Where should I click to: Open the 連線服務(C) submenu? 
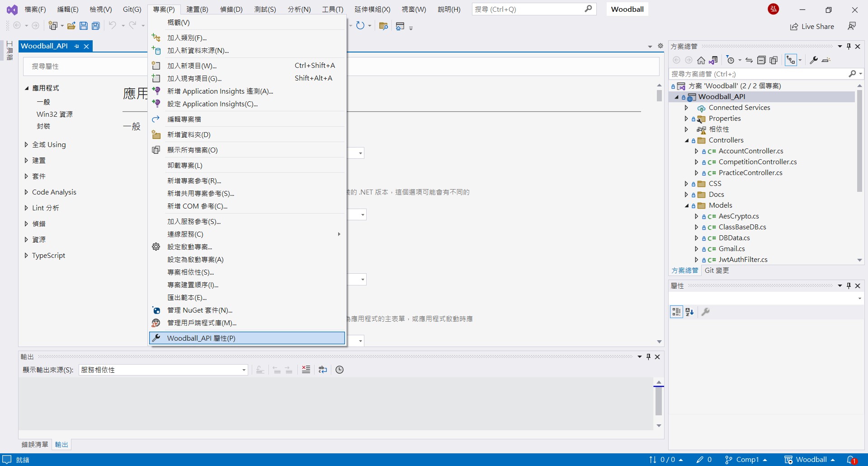click(247, 234)
